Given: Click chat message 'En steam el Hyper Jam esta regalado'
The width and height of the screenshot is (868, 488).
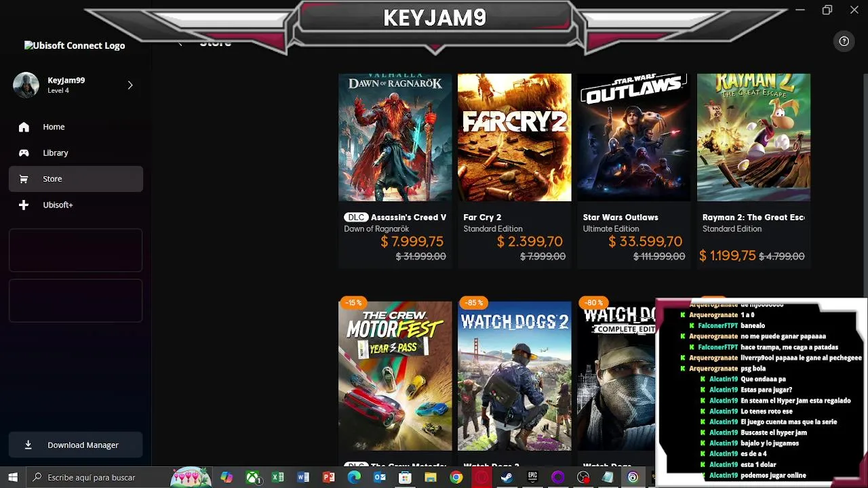Looking at the screenshot, I should click(x=795, y=401).
